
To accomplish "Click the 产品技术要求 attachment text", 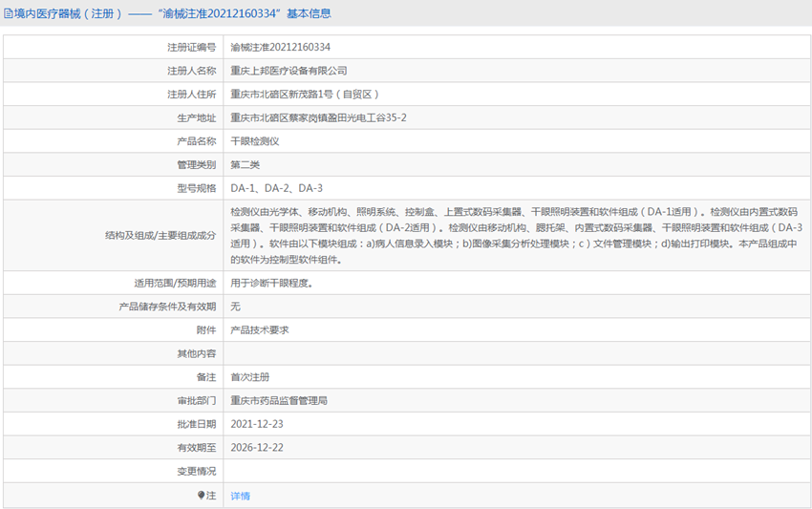I will tap(259, 329).
